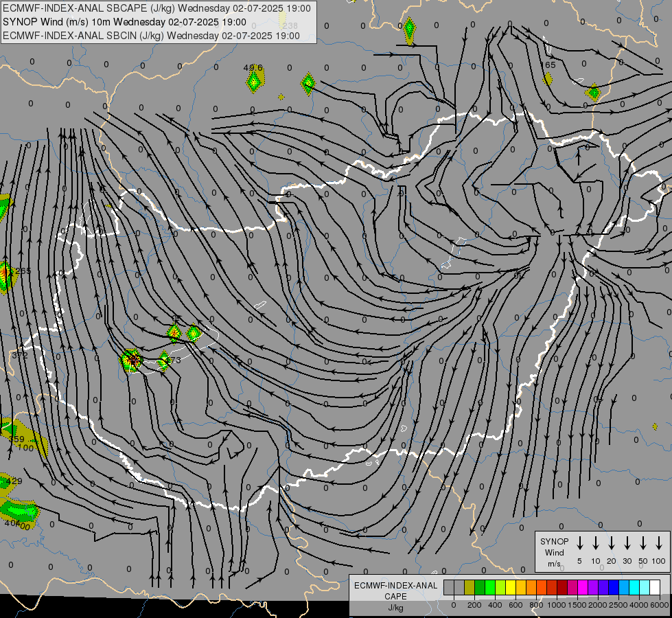Screen dimensions: 672x618
Task: Click the '2000' CAPE scale value
Action: (598, 605)
